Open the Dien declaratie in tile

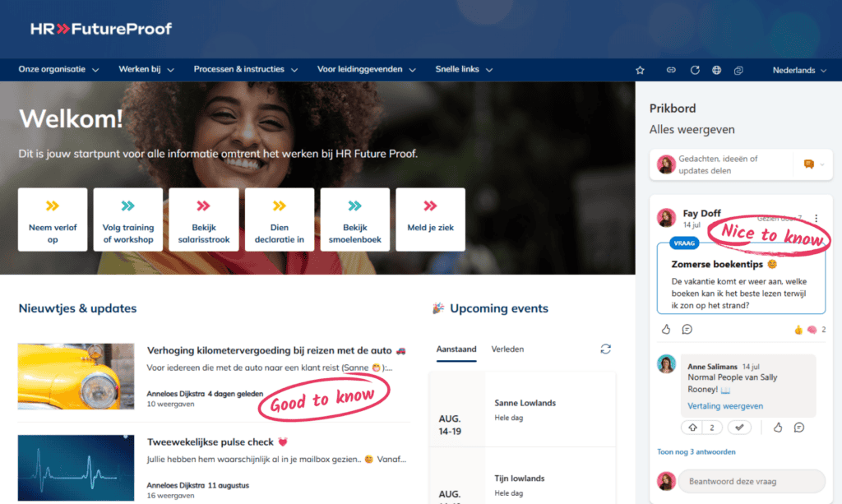280,220
